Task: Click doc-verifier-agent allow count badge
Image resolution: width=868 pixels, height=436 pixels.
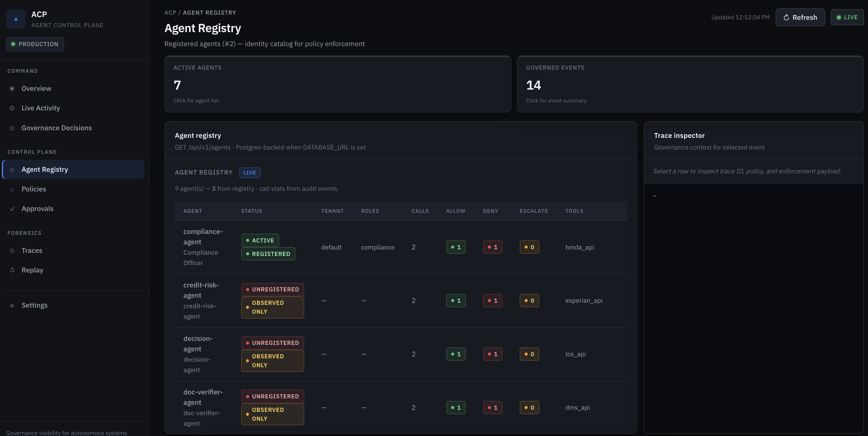Action: click(456, 408)
